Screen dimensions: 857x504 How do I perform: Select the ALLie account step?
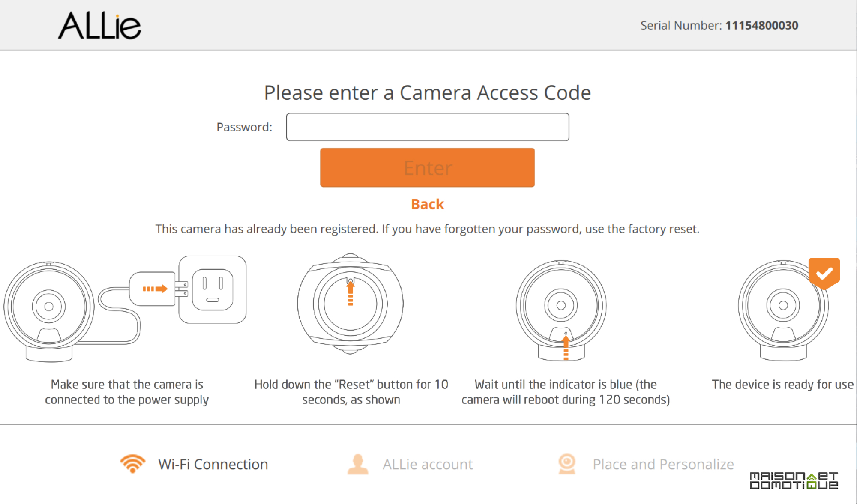click(x=410, y=464)
